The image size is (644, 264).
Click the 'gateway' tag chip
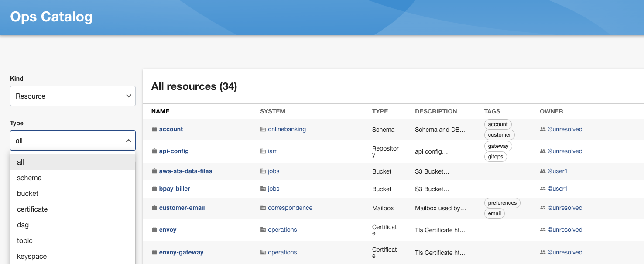pyautogui.click(x=498, y=146)
